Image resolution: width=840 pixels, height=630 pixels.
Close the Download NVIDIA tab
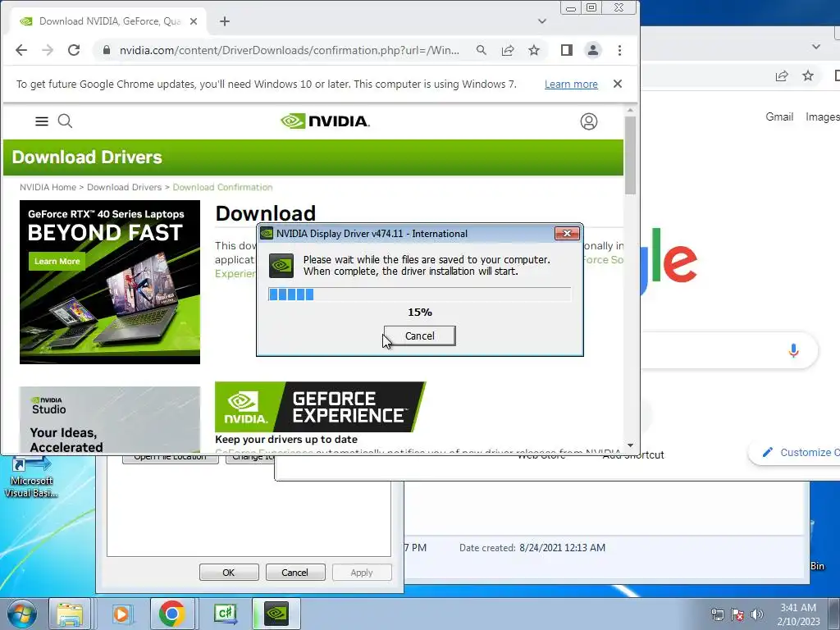pyautogui.click(x=194, y=21)
